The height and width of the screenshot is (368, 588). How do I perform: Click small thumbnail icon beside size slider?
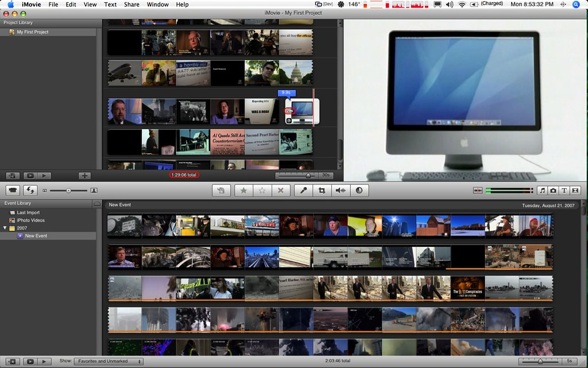pyautogui.click(x=45, y=191)
